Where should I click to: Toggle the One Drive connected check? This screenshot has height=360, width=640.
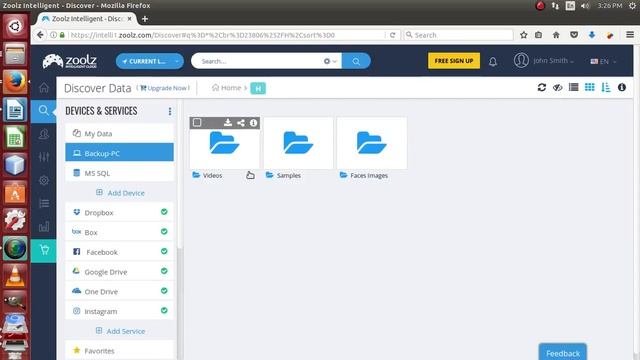point(164,291)
